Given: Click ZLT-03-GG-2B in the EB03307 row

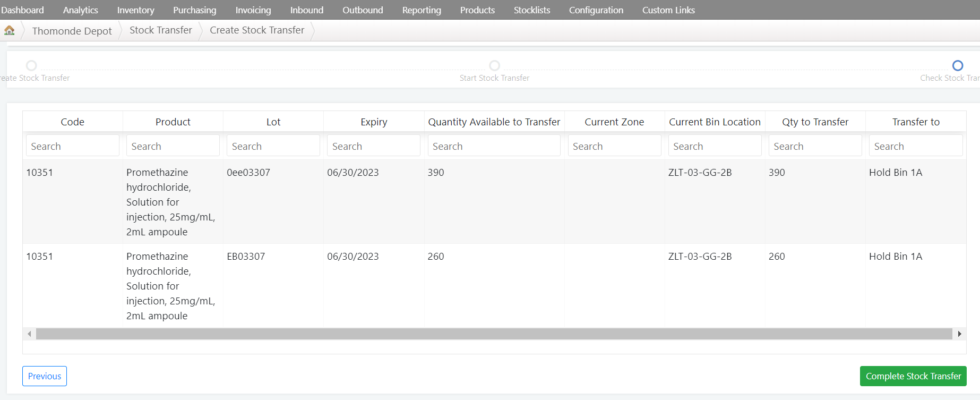Looking at the screenshot, I should 700,256.
